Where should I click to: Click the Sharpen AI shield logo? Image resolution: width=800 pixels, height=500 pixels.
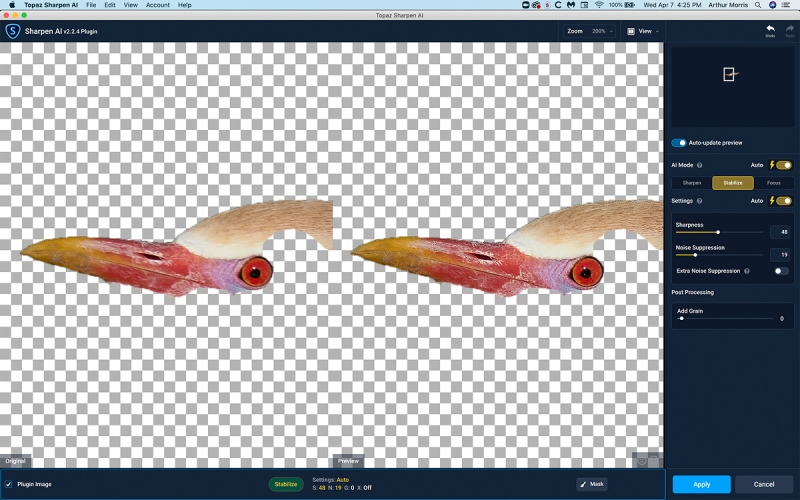[13, 31]
